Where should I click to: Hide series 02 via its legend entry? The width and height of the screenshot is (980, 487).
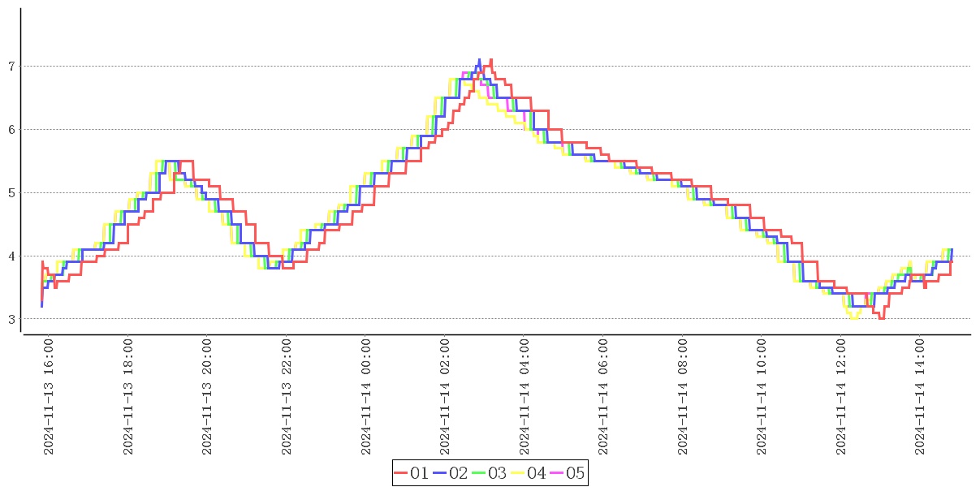coord(451,473)
